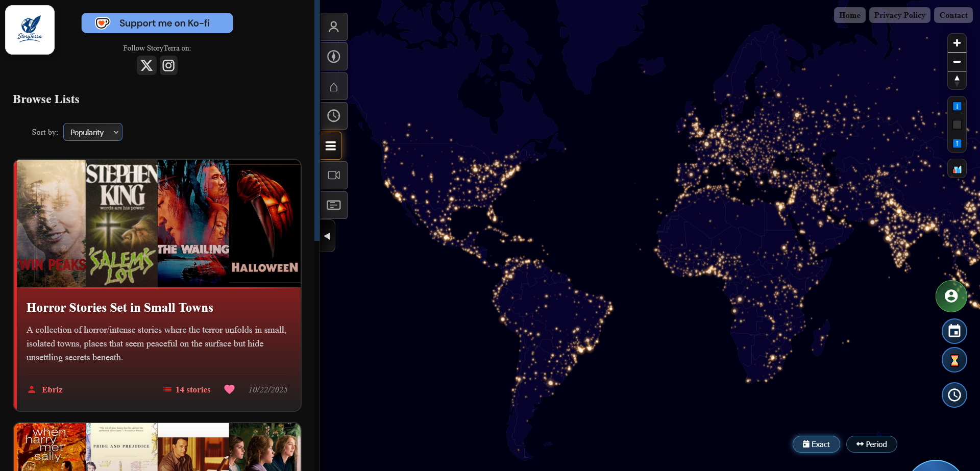
Task: Click the 10/22/2025 list date
Action: tap(268, 389)
